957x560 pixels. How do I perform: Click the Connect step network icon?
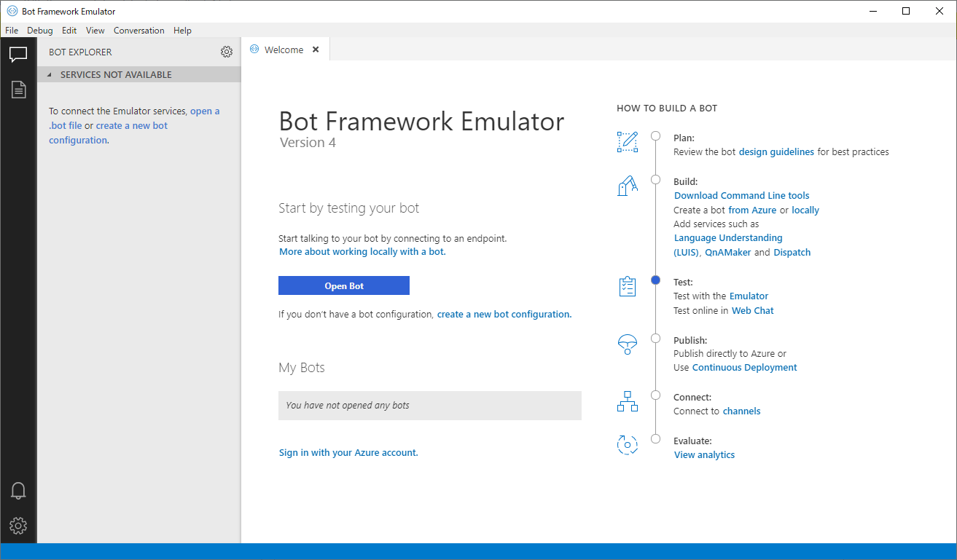click(x=628, y=401)
